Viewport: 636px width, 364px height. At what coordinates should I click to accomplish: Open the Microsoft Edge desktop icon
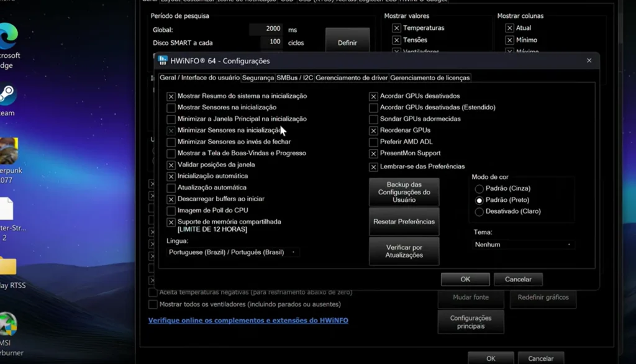[x=9, y=37]
